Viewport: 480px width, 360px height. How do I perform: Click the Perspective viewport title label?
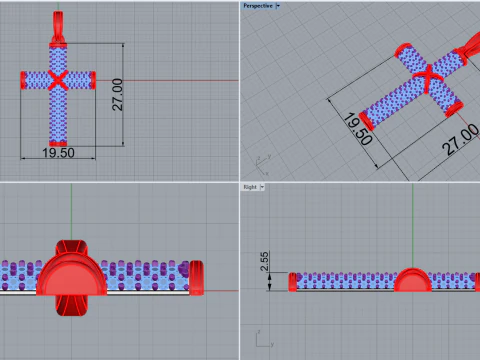pos(258,6)
